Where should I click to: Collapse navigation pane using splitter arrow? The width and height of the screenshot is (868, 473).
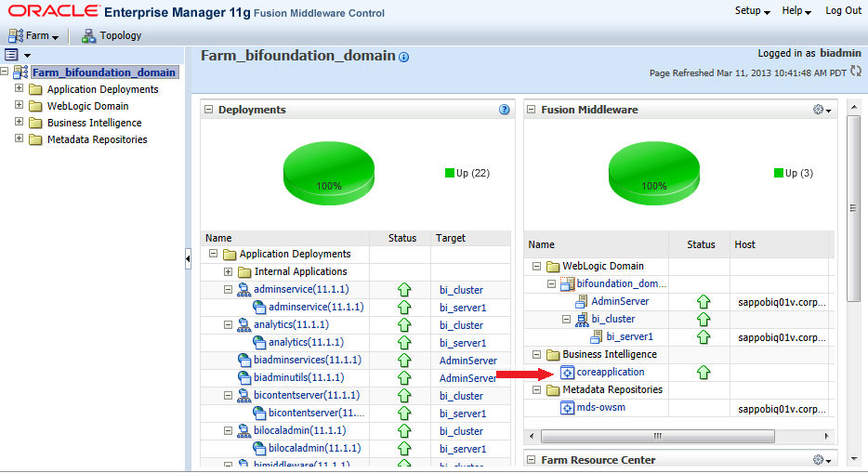tap(188, 259)
